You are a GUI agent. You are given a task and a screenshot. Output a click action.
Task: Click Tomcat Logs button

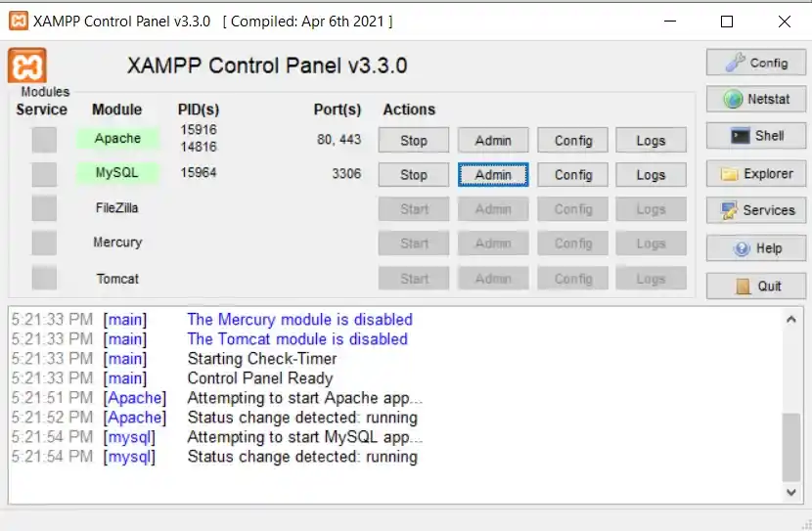point(651,279)
